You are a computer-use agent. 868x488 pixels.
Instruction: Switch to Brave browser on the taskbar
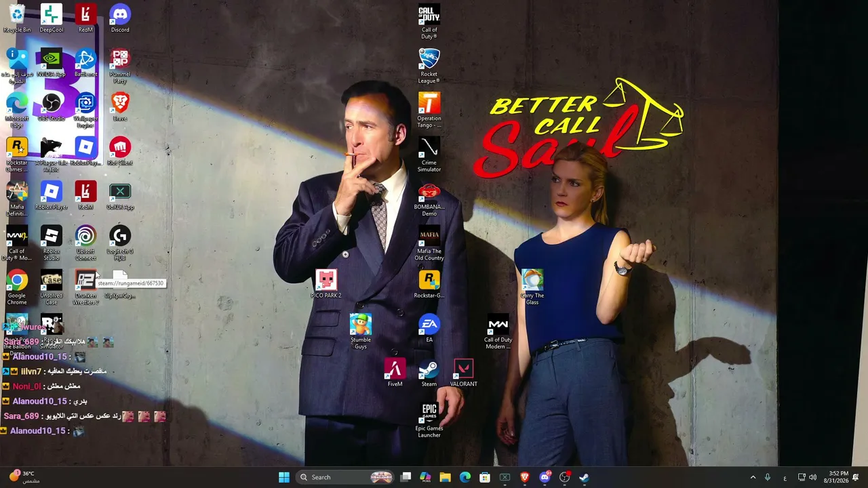pos(524,477)
